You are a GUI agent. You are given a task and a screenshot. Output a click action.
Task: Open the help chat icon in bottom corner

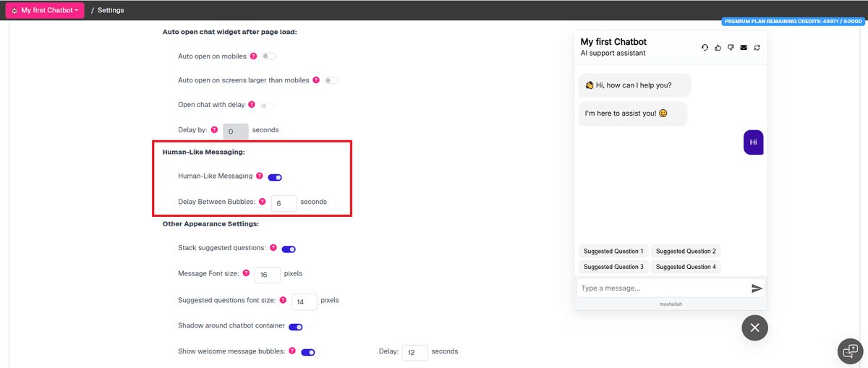849,351
